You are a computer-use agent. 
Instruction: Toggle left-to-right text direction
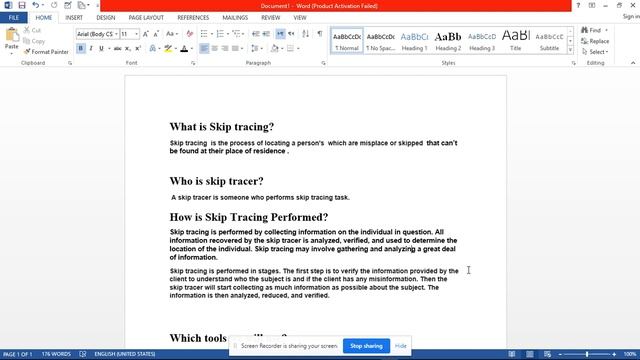coord(280,34)
